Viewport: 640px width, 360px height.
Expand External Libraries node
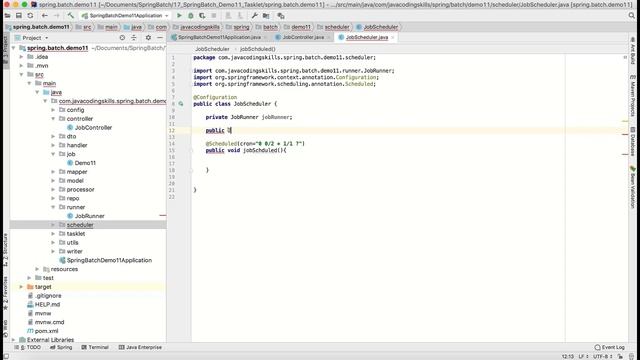pyautogui.click(x=13, y=340)
